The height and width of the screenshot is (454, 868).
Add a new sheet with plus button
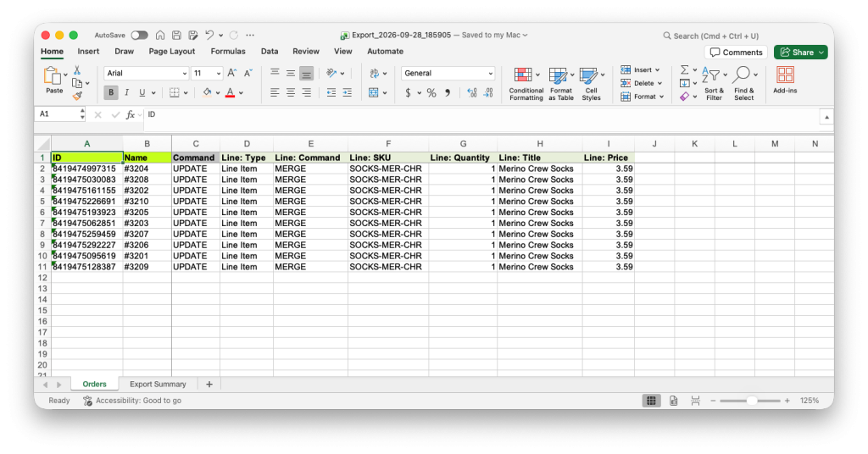(209, 385)
